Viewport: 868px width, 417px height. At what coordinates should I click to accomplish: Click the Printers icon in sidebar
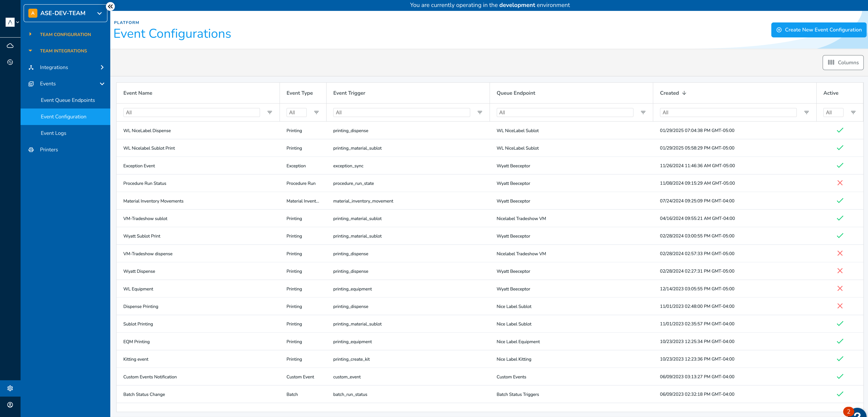point(31,150)
